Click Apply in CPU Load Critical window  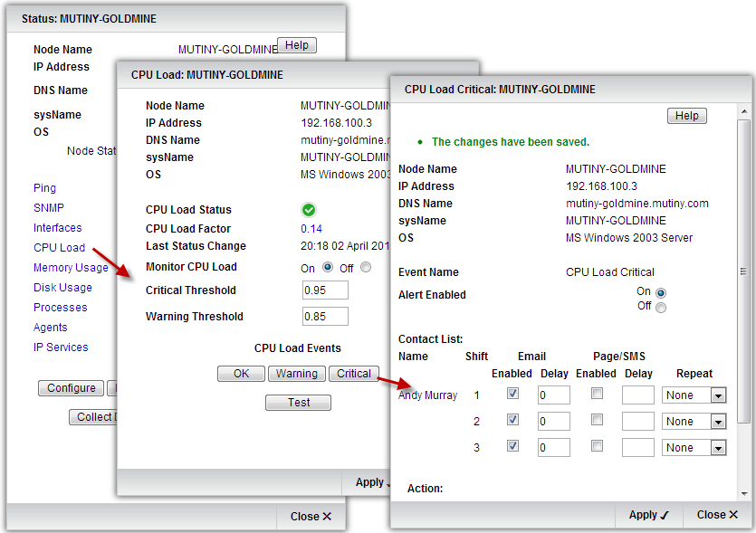point(649,515)
